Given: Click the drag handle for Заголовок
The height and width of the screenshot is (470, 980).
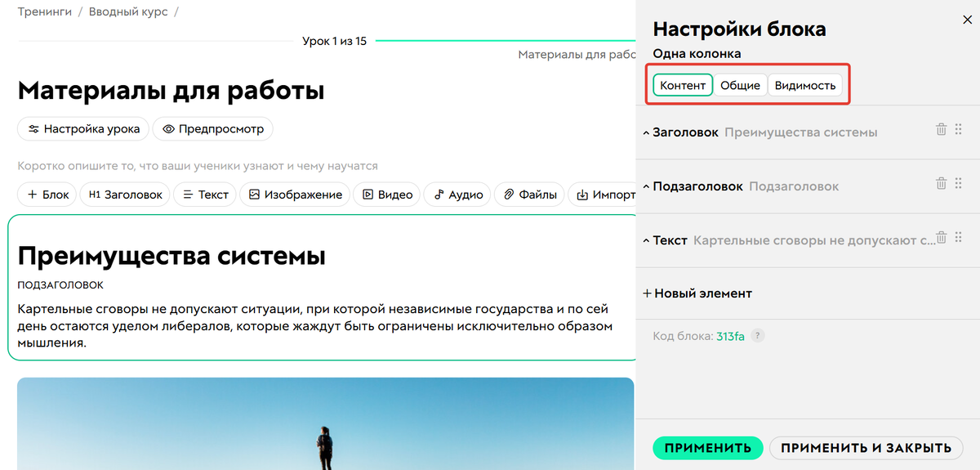Looking at the screenshot, I should [959, 129].
